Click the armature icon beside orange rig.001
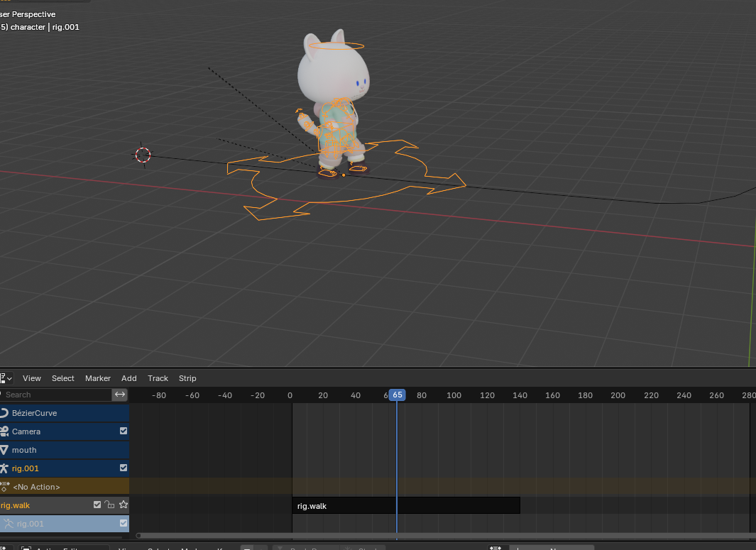Viewport: 756px width, 550px height. click(x=4, y=468)
